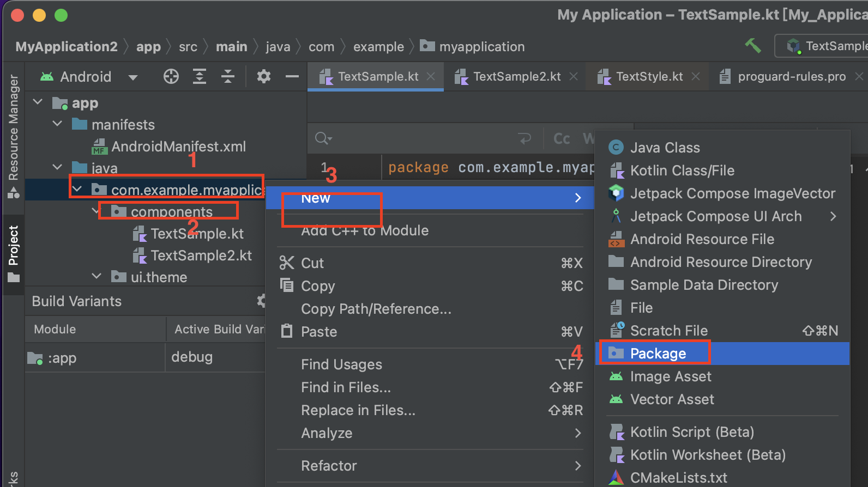Select the components package in the tree
This screenshot has height=487, width=868.
click(x=162, y=212)
